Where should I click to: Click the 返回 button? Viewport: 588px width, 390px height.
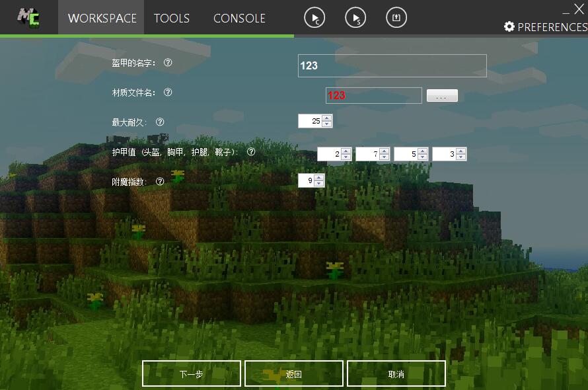(x=293, y=373)
